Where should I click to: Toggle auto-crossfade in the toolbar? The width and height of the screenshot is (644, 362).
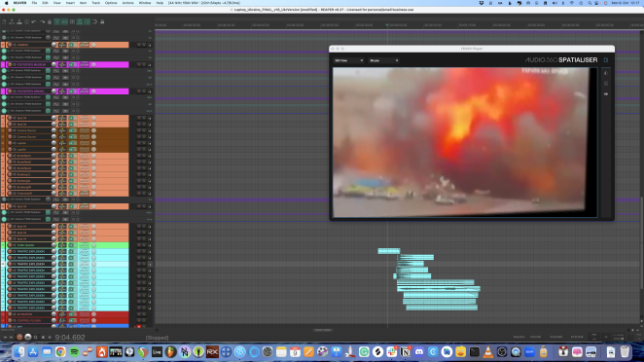pyautogui.click(x=57, y=21)
